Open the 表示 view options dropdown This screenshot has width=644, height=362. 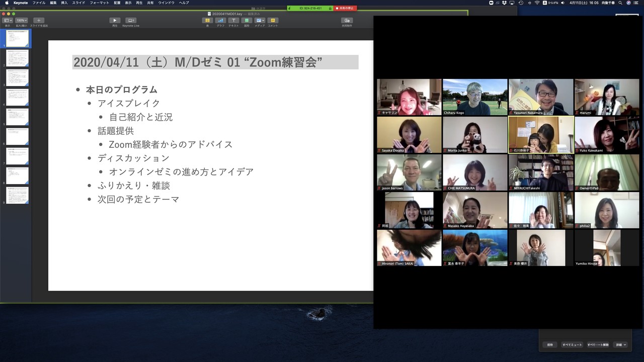(8, 21)
